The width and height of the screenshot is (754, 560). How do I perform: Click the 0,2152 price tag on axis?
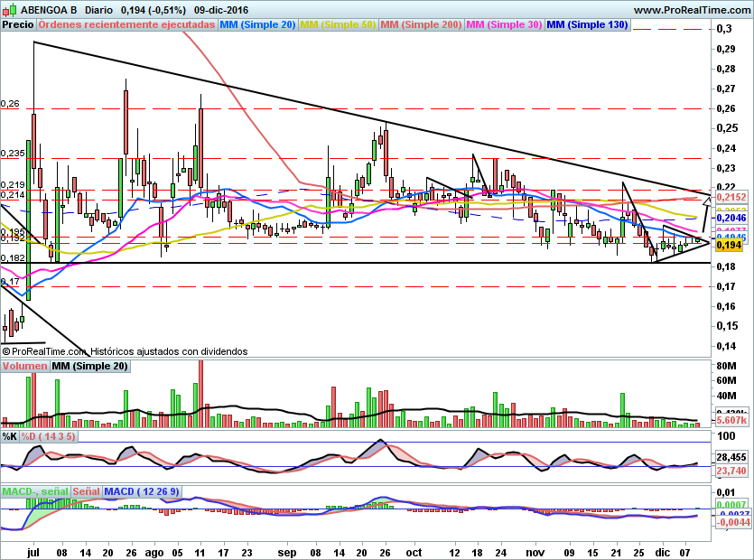pyautogui.click(x=731, y=197)
